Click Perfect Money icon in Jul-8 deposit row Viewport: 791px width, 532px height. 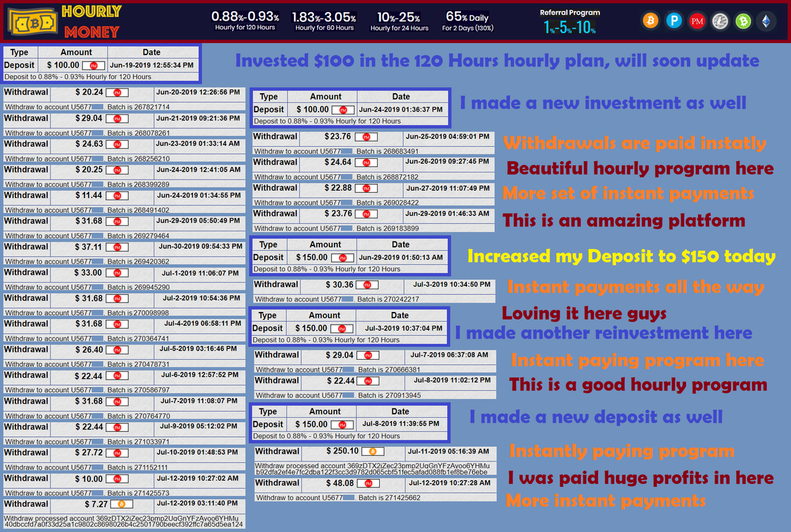tap(342, 424)
